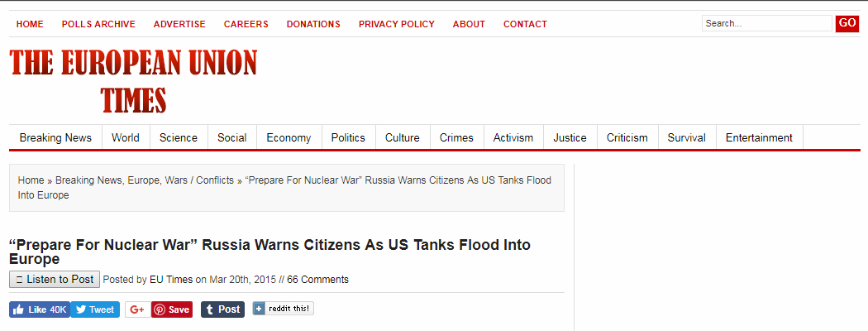Open the Breaking News category tab
Screen dimensions: 868x331
click(x=55, y=137)
